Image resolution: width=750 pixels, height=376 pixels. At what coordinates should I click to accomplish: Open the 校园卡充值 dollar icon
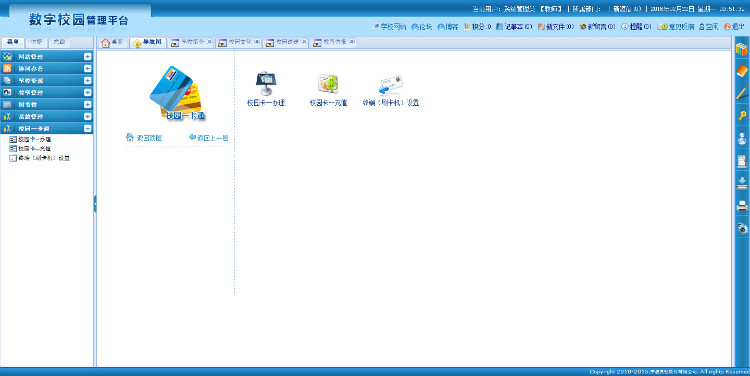tap(329, 84)
